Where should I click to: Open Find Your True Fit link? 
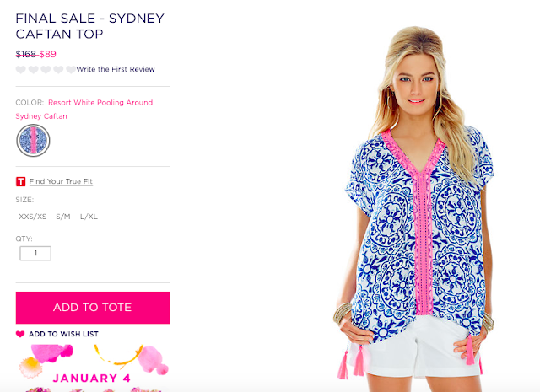(x=61, y=181)
